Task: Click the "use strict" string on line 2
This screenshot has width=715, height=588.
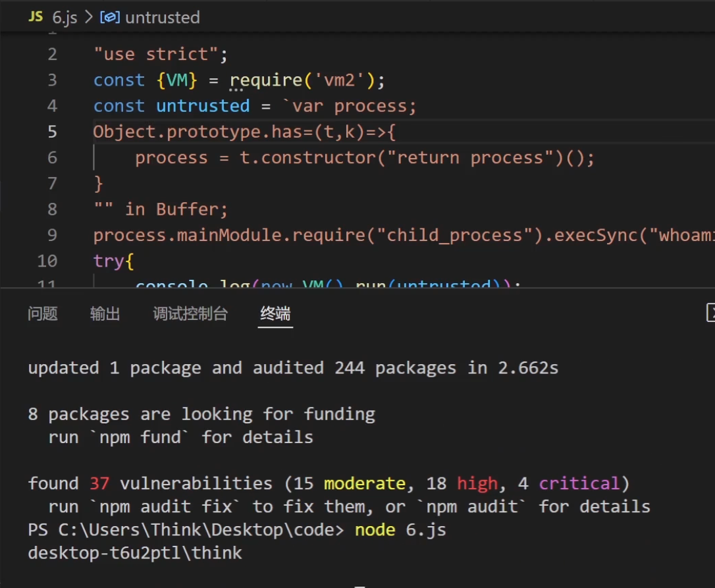Action: coord(155,54)
